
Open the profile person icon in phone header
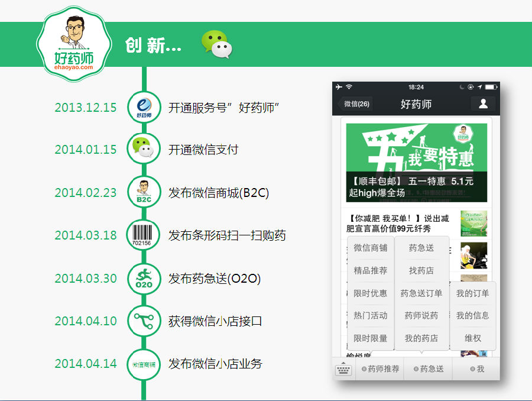pyautogui.click(x=483, y=104)
